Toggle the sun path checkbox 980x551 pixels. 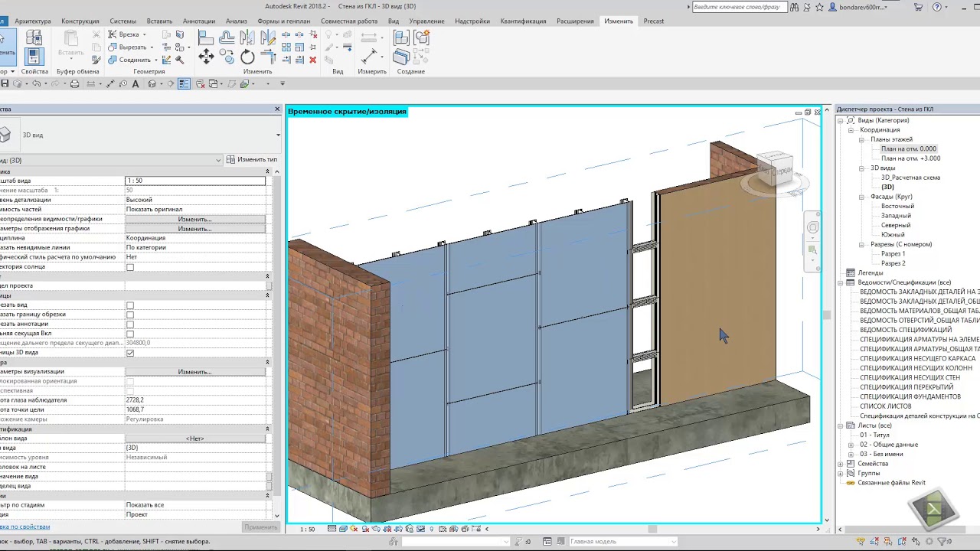pos(130,266)
